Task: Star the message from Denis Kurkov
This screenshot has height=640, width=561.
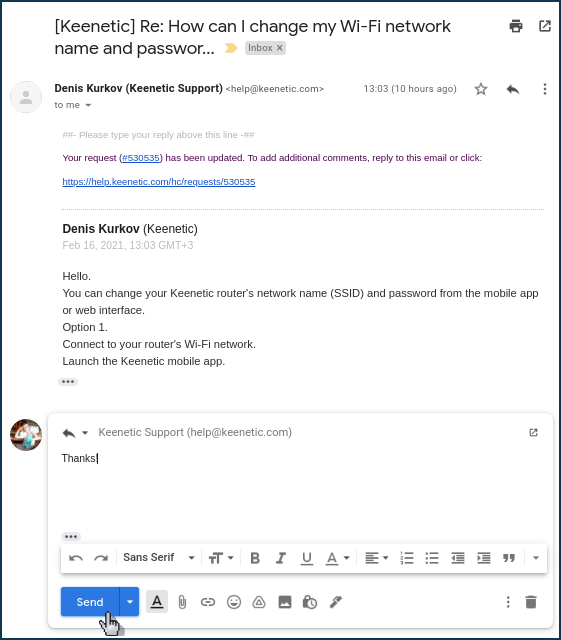Action: (481, 89)
